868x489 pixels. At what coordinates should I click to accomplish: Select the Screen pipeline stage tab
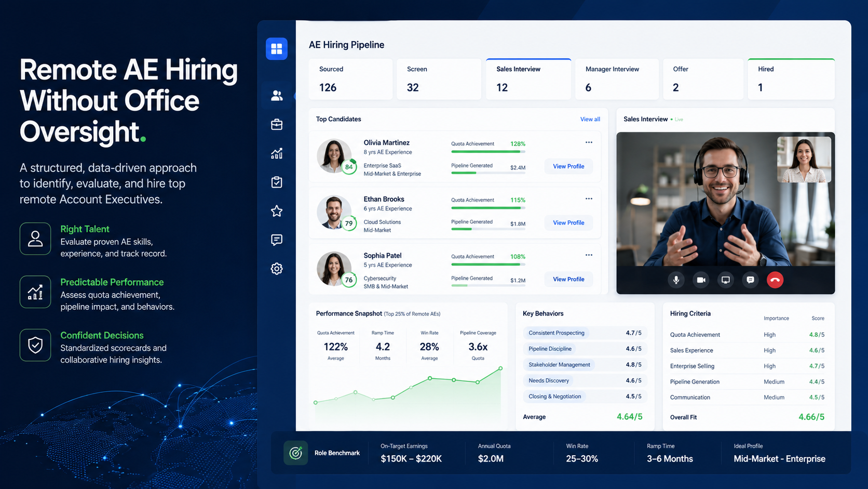pyautogui.click(x=439, y=79)
